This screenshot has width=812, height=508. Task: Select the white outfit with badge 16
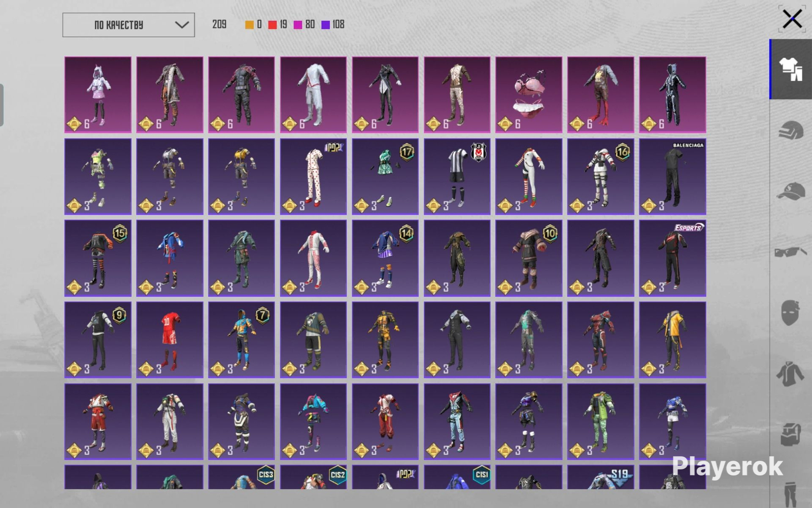(600, 177)
